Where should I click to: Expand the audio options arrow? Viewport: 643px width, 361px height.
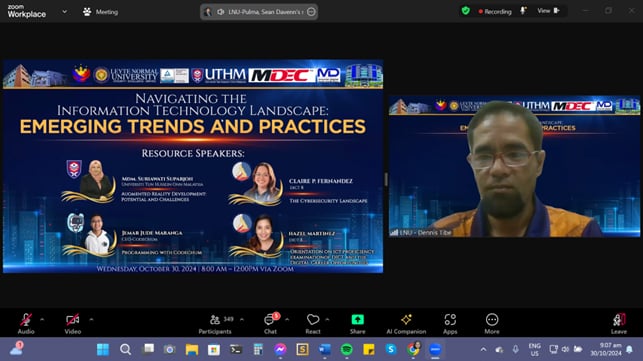(42, 319)
